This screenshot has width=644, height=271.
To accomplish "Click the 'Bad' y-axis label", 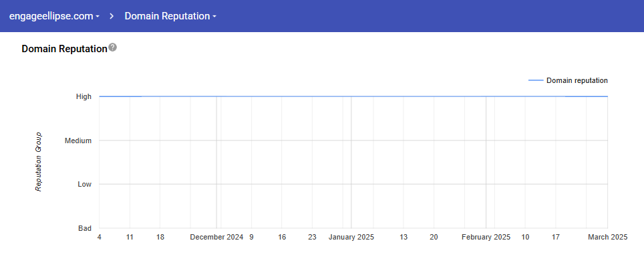I will coord(85,228).
